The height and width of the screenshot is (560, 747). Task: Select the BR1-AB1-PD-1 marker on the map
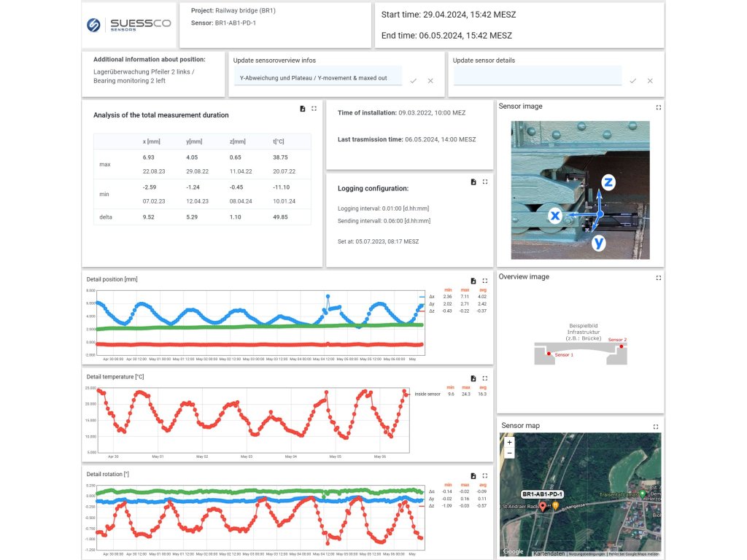pyautogui.click(x=543, y=505)
